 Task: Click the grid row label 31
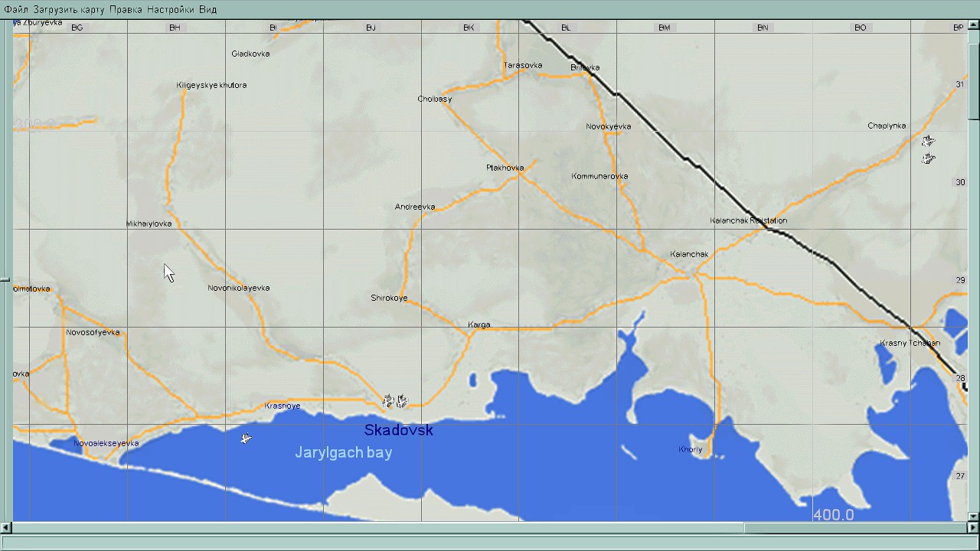coord(961,84)
